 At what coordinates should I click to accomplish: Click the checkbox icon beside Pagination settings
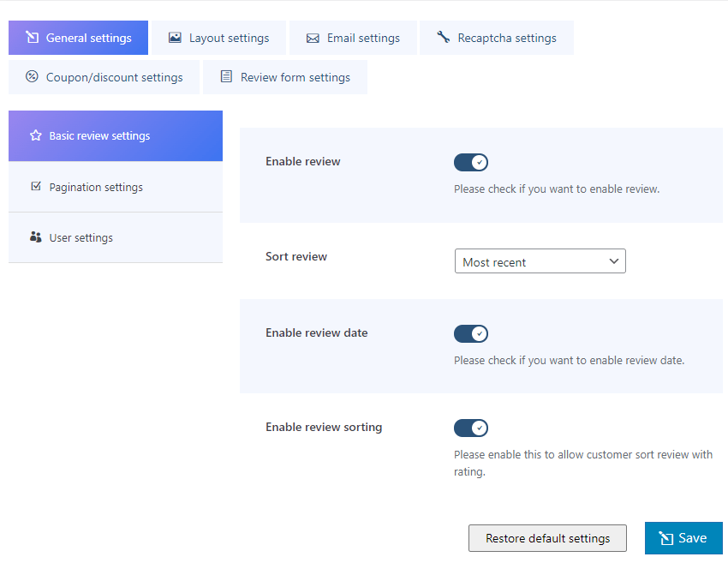[x=36, y=187]
